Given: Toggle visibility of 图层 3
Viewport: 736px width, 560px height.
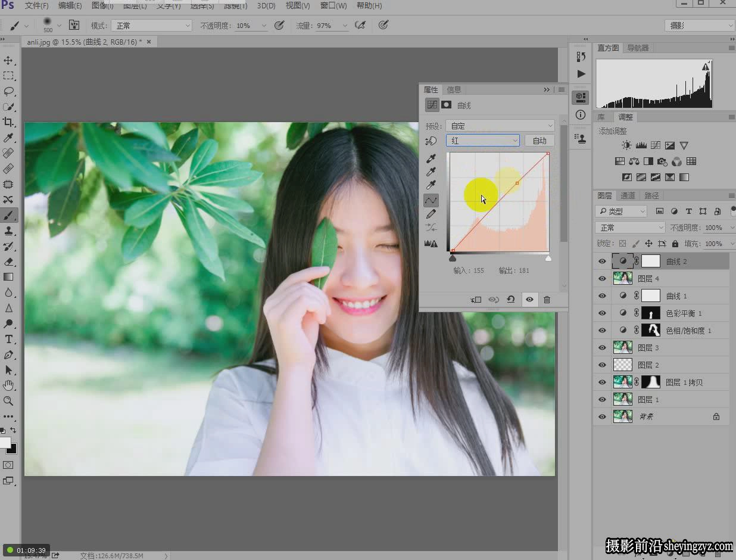Looking at the screenshot, I should tap(601, 347).
